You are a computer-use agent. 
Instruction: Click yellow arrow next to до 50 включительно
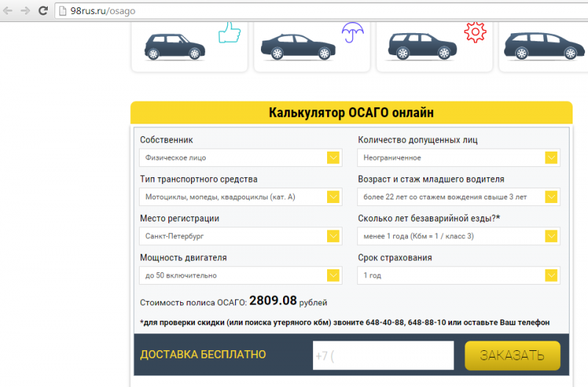[333, 275]
